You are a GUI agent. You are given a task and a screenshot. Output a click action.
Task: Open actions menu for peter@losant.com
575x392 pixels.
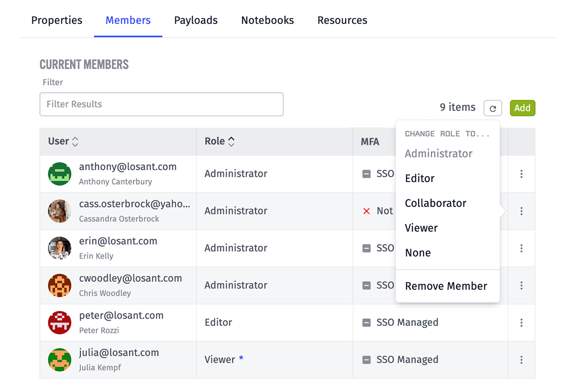tap(521, 323)
